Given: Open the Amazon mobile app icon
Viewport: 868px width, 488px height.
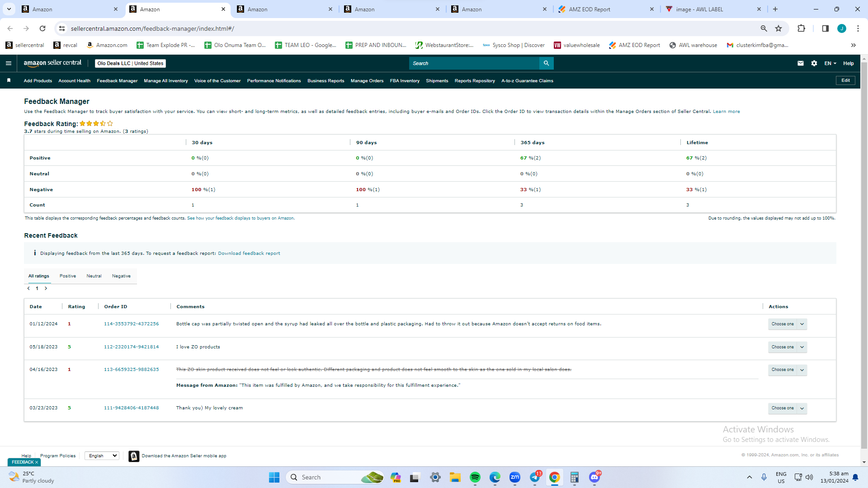Looking at the screenshot, I should 134,456.
